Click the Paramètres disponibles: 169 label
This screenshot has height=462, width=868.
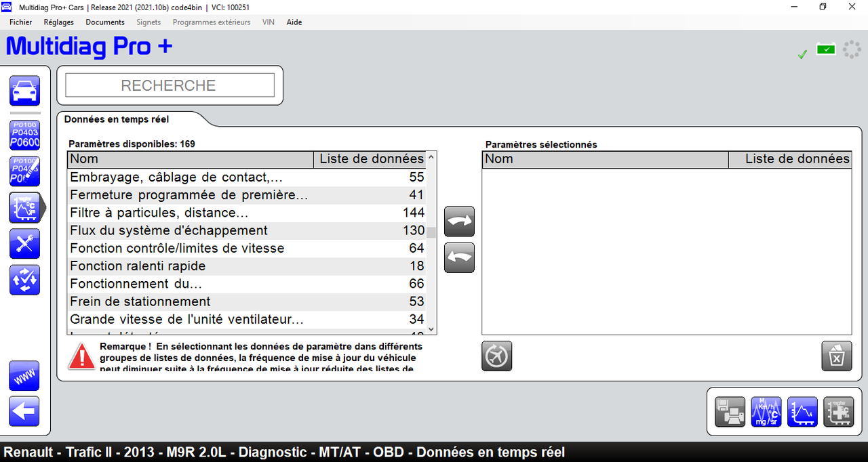pyautogui.click(x=132, y=144)
